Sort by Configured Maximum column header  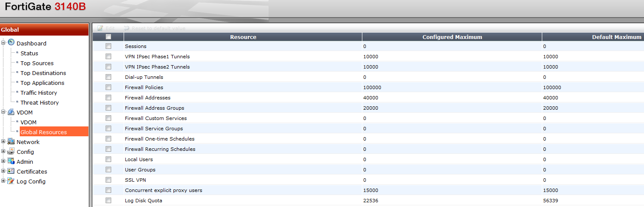pos(452,37)
